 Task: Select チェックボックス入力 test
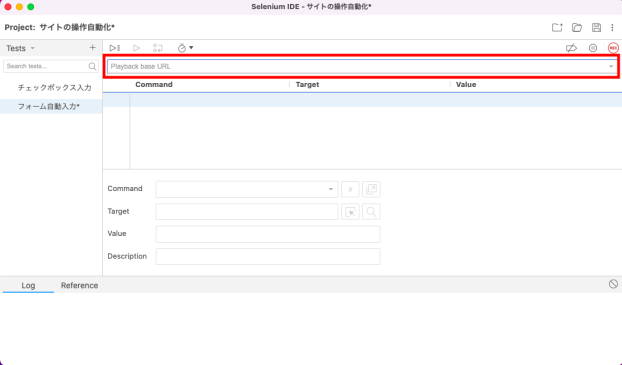54,88
